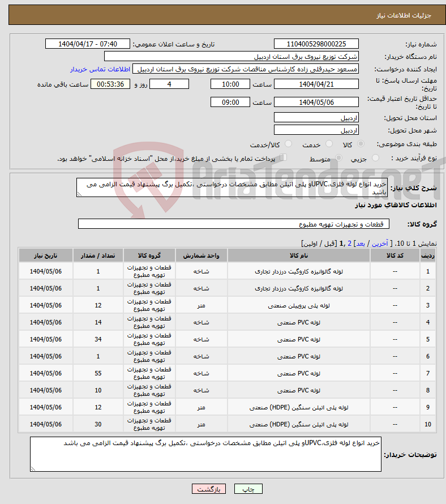Click quantity 55 in row 7
Image resolution: width=446 pixels, height=504 pixels.
(98, 374)
